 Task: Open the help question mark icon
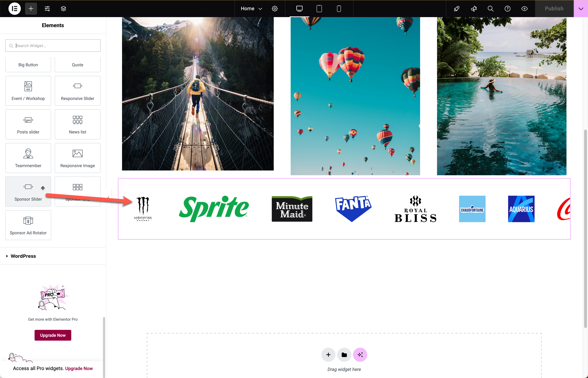pyautogui.click(x=507, y=9)
